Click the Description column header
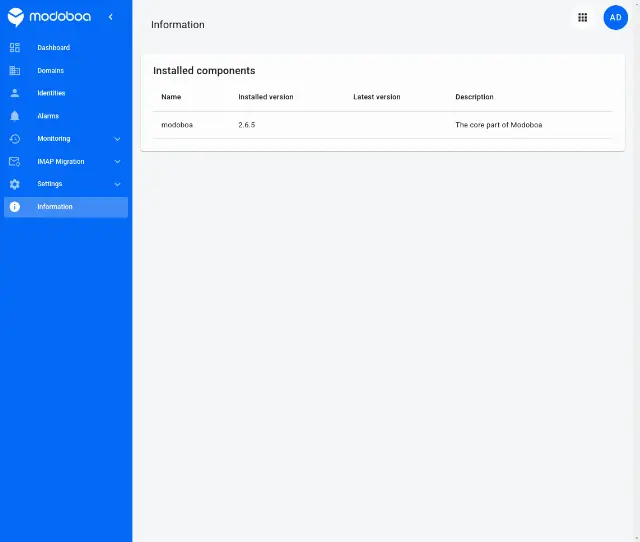 tap(474, 97)
